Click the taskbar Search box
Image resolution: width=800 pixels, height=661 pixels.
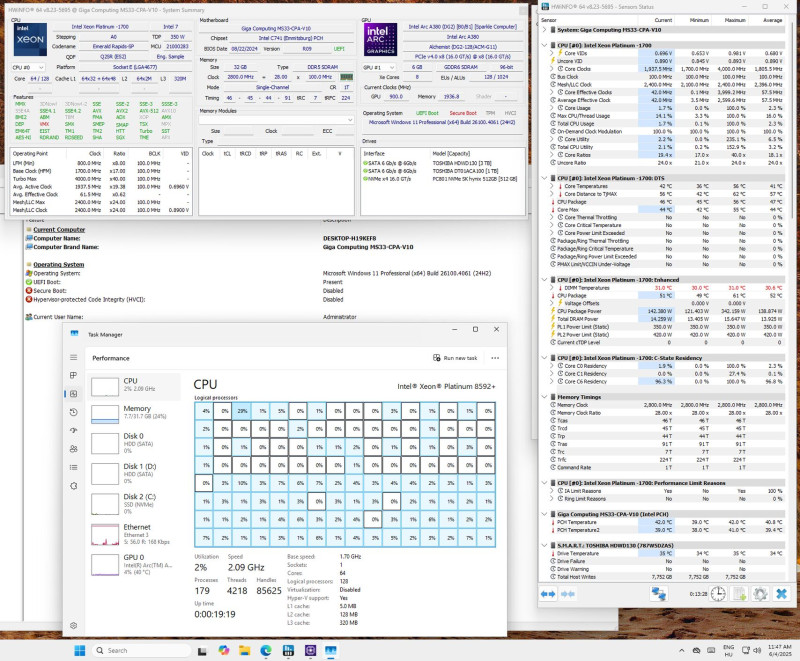[141, 650]
